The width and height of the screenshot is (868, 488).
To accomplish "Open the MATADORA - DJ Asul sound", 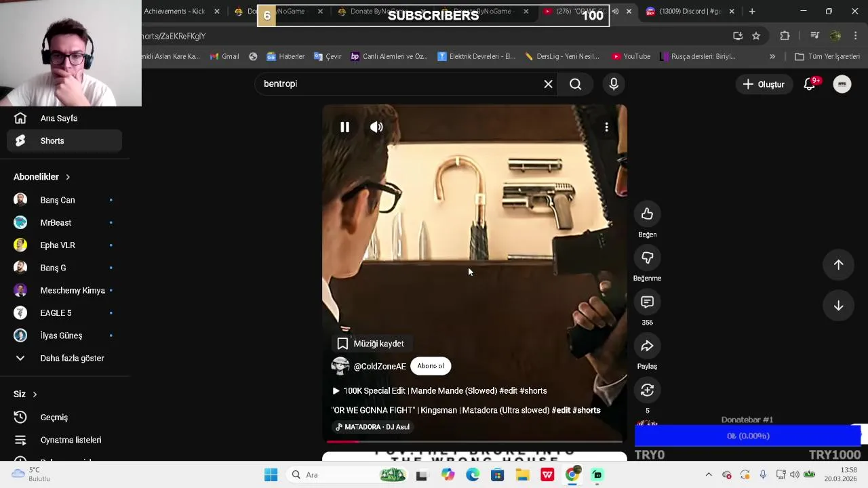I will tap(373, 427).
